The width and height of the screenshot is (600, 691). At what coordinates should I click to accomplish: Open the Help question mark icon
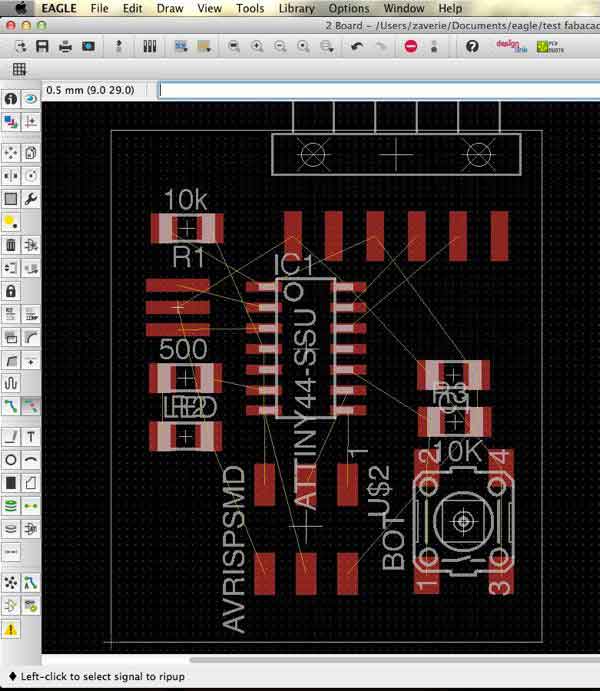coord(472,46)
